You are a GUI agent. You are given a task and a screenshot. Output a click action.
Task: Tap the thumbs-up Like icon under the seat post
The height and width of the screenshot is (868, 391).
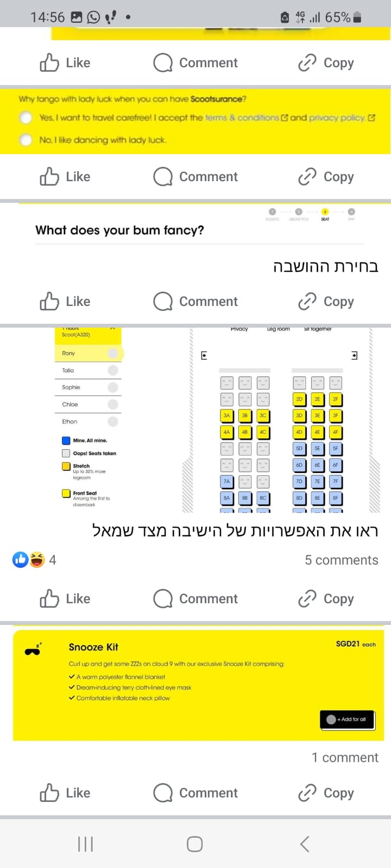pos(49,598)
